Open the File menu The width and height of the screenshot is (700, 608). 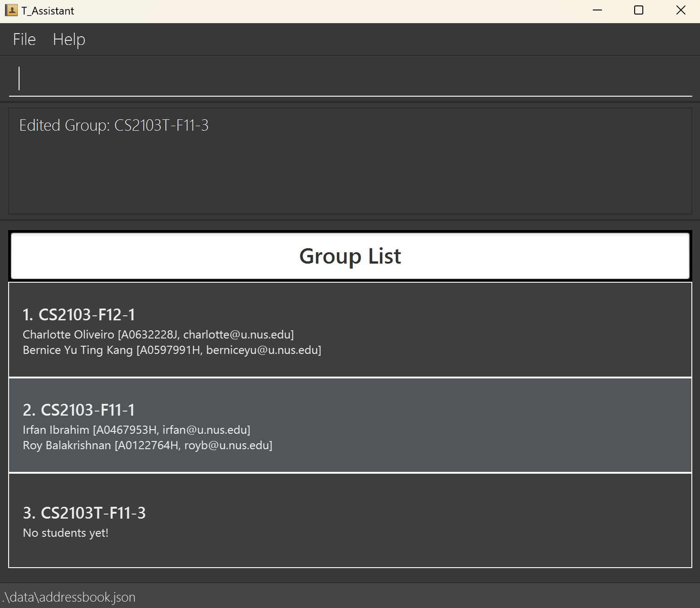coord(24,39)
